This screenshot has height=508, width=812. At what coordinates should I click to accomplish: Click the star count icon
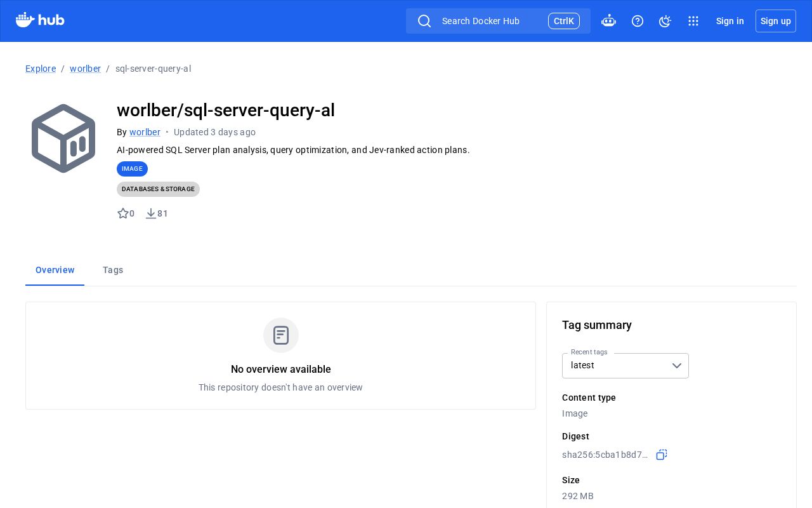click(x=123, y=213)
